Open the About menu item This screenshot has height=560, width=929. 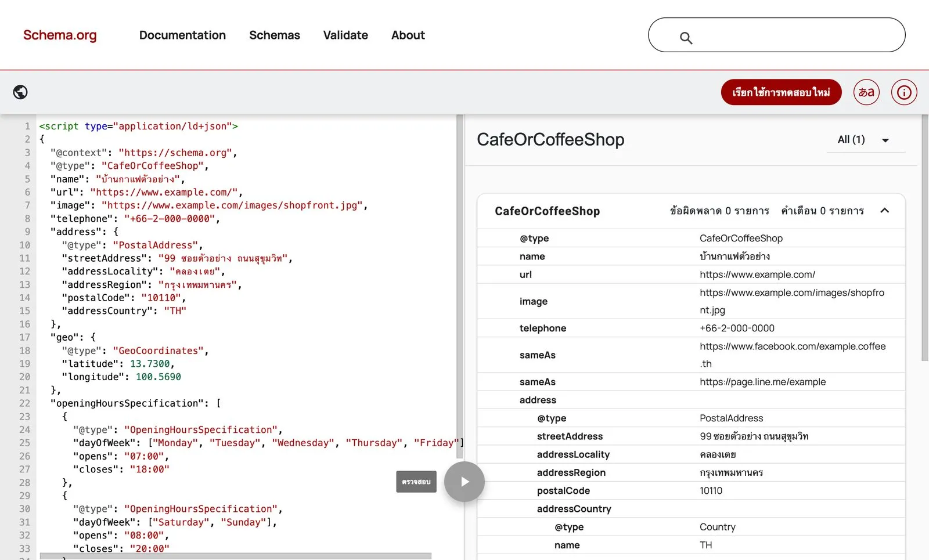408,35
